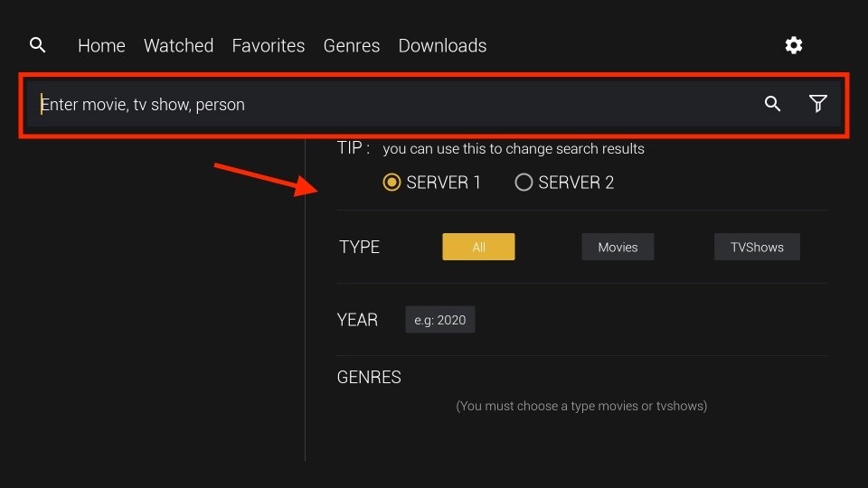Switch to the Favorites tab
This screenshot has height=488, width=868.
(x=269, y=45)
